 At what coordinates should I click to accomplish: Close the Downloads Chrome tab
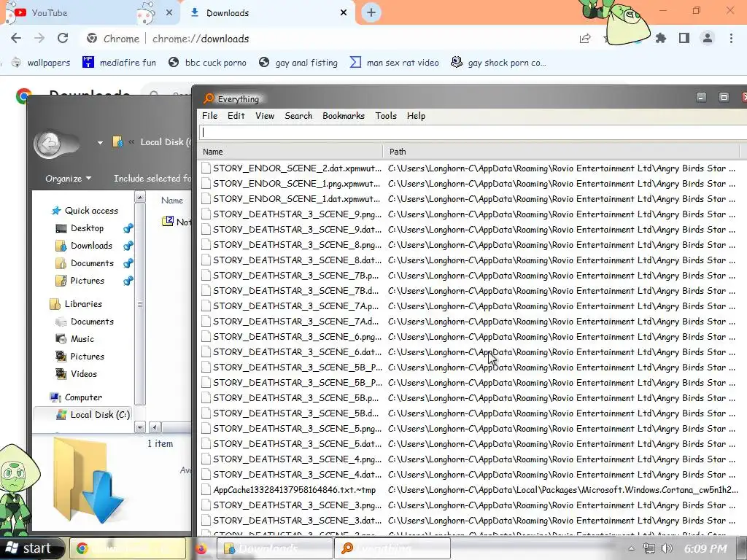pos(344,13)
